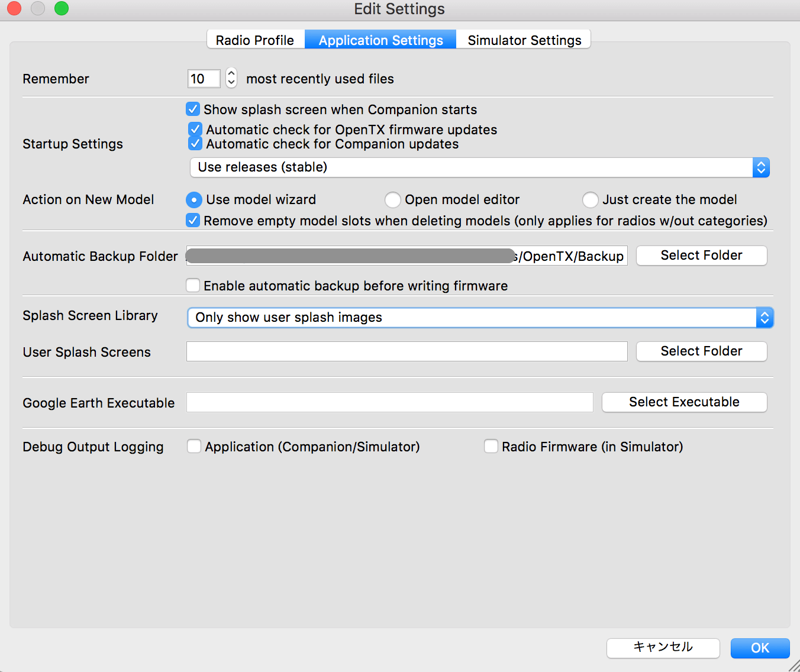Image resolution: width=800 pixels, height=672 pixels.
Task: Click the OK button
Action: coord(760,648)
